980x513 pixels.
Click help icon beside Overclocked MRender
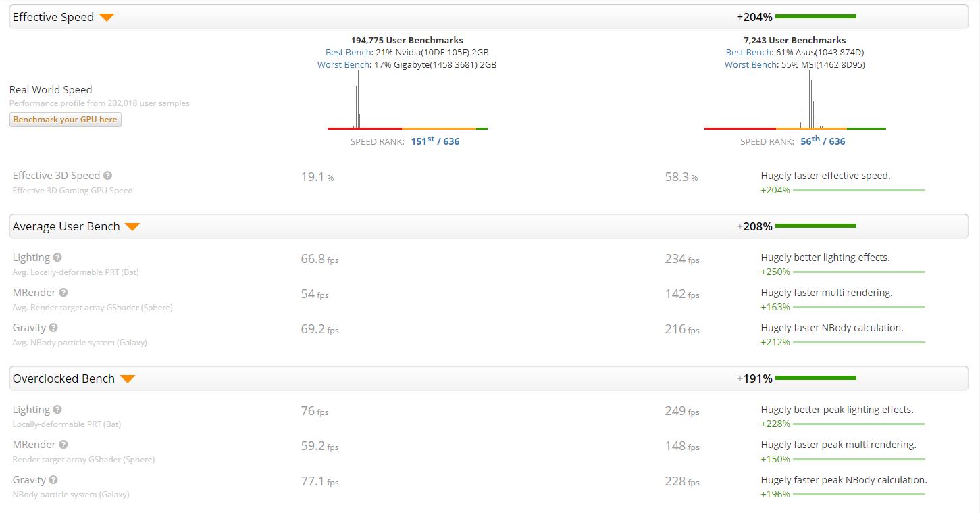tap(63, 445)
